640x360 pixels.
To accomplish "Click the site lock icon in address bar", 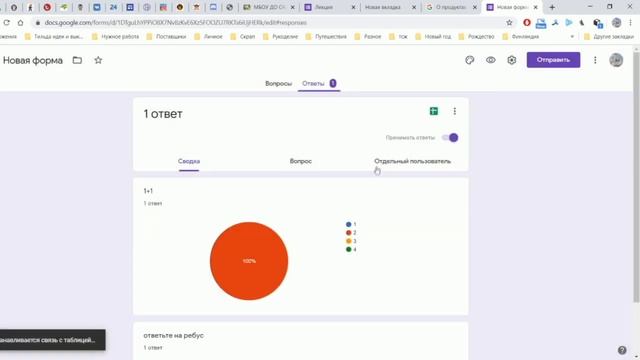I will click(38, 23).
